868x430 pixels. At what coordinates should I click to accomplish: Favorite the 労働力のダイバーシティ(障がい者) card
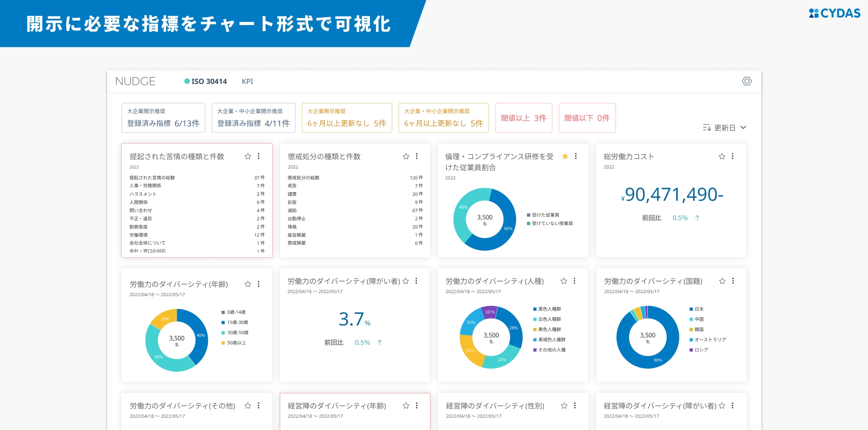click(406, 281)
